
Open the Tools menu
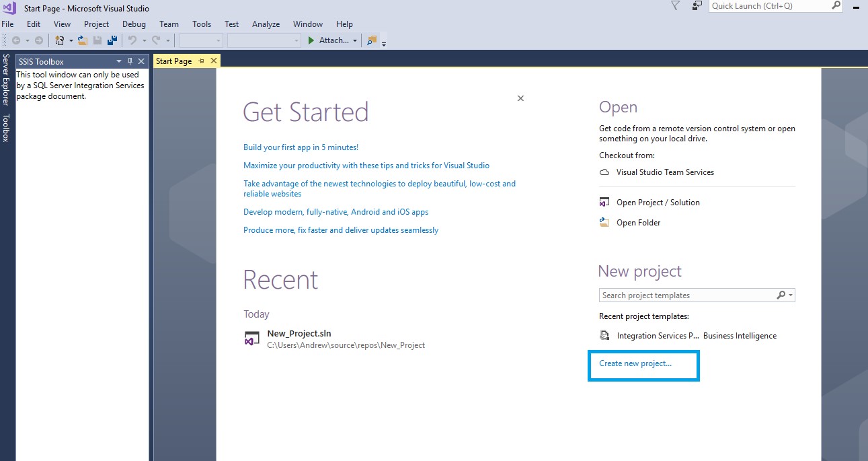point(202,24)
